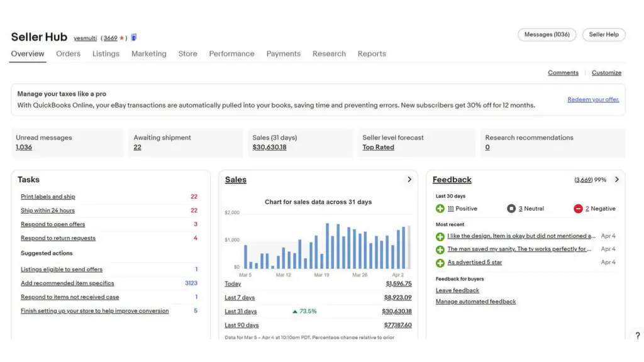This screenshot has width=644, height=362.
Task: Click the Messages (1036) button
Action: pyautogui.click(x=547, y=35)
